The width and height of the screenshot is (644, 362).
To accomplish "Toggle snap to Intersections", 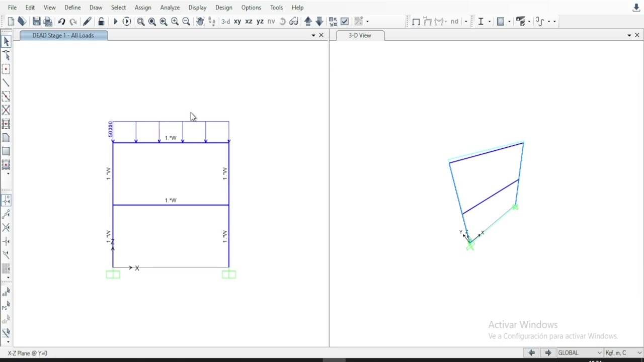I will 6,228.
